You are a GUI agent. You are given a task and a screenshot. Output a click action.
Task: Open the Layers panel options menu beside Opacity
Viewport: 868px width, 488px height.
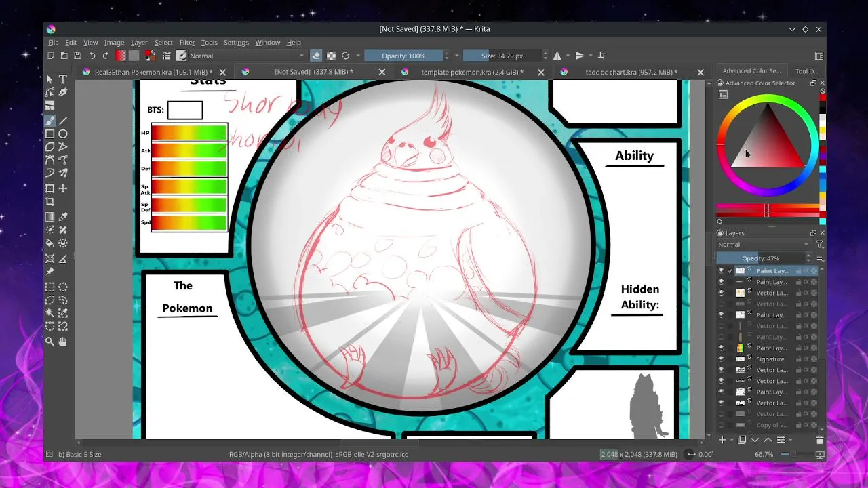[820, 258]
